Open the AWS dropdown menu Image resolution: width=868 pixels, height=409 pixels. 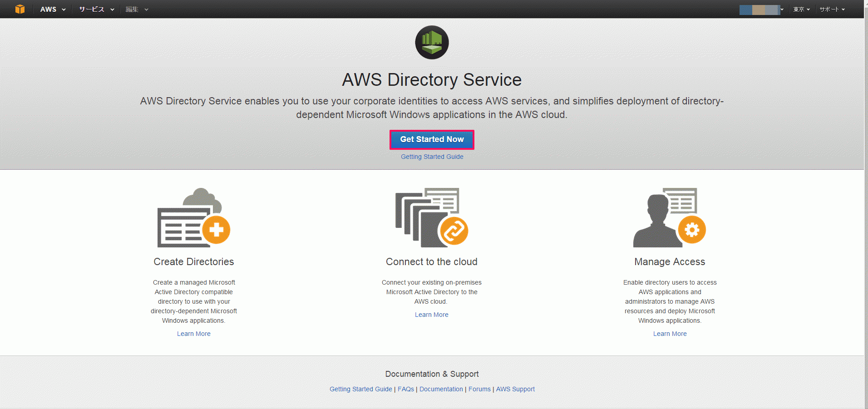(53, 9)
